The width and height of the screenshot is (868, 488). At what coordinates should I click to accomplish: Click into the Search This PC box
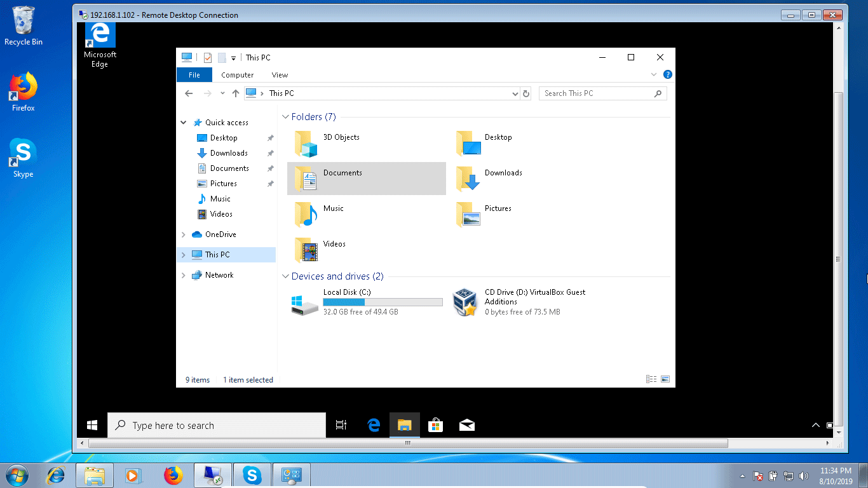(x=603, y=93)
